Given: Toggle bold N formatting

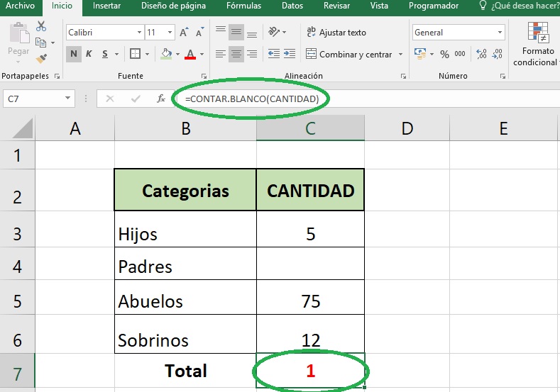Looking at the screenshot, I should (x=74, y=54).
